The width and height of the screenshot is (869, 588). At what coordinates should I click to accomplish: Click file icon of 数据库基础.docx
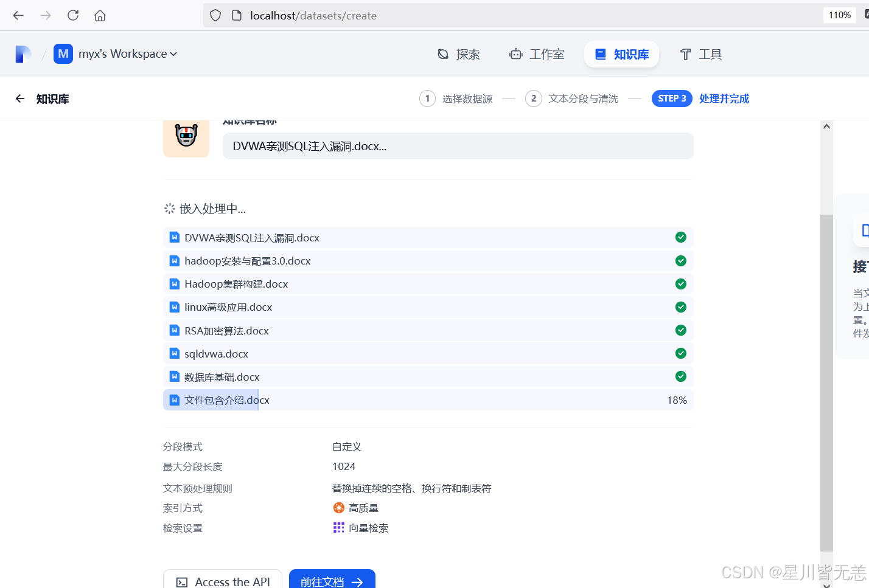coord(174,376)
